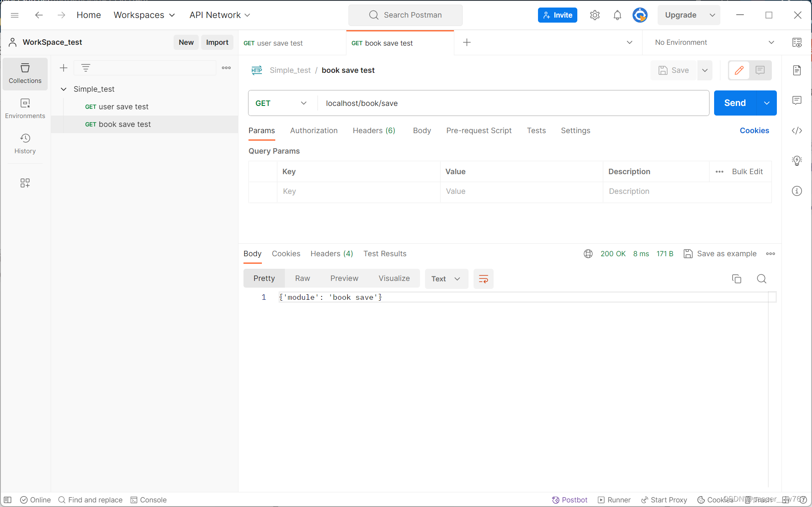
Task: Switch to comment mode icon
Action: tap(760, 70)
